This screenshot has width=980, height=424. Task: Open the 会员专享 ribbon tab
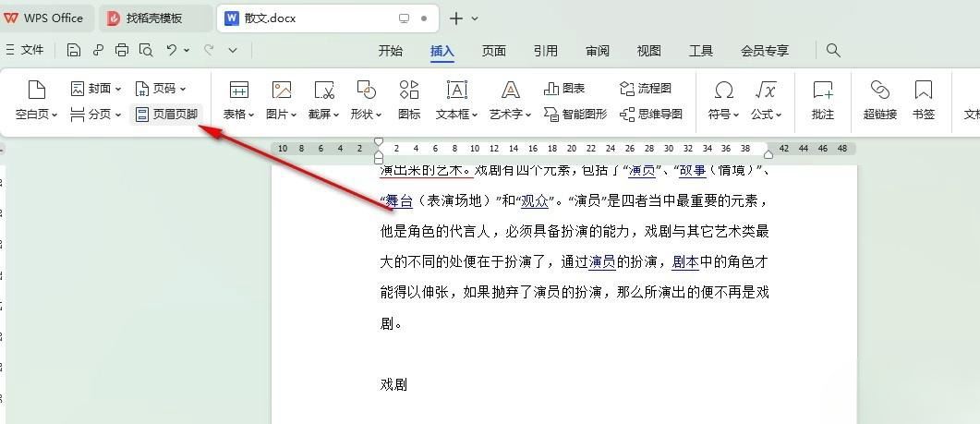tap(765, 51)
